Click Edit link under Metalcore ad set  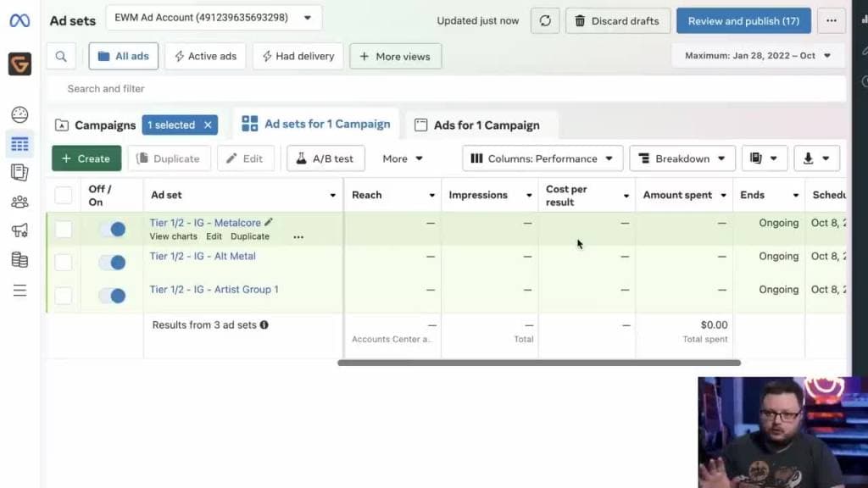(214, 236)
